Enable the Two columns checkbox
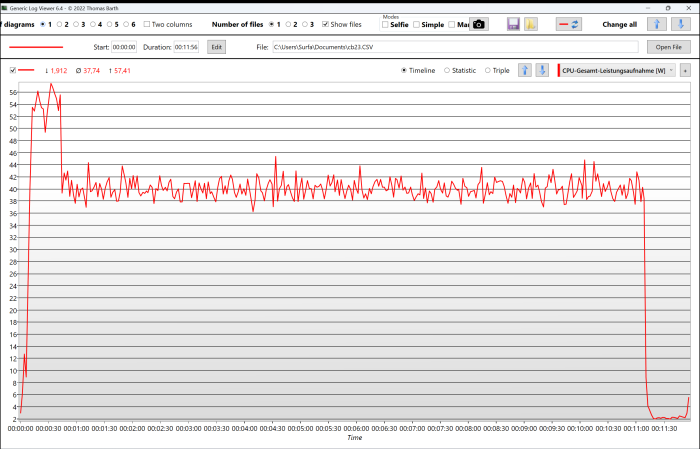This screenshot has width=700, height=449. point(146,25)
